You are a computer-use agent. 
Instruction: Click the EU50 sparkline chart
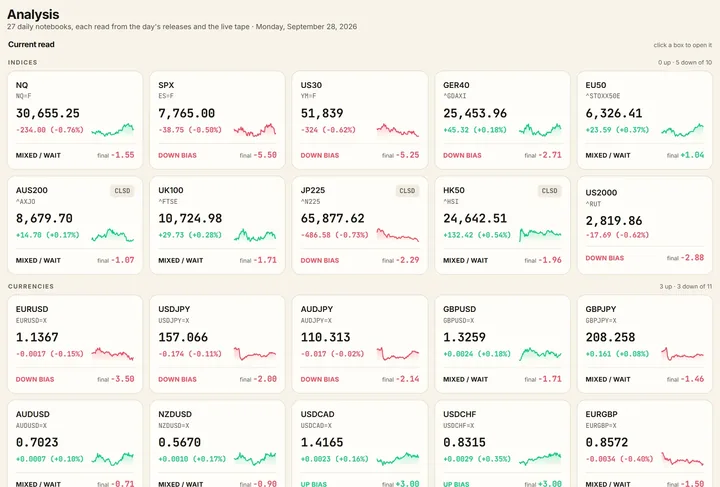pyautogui.click(x=682, y=130)
